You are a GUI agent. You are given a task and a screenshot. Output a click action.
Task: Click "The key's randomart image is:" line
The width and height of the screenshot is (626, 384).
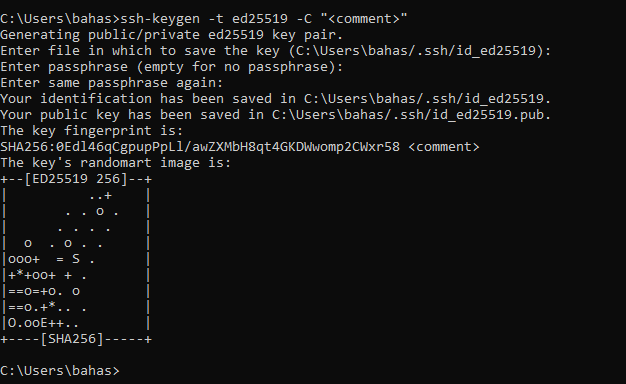116,163
